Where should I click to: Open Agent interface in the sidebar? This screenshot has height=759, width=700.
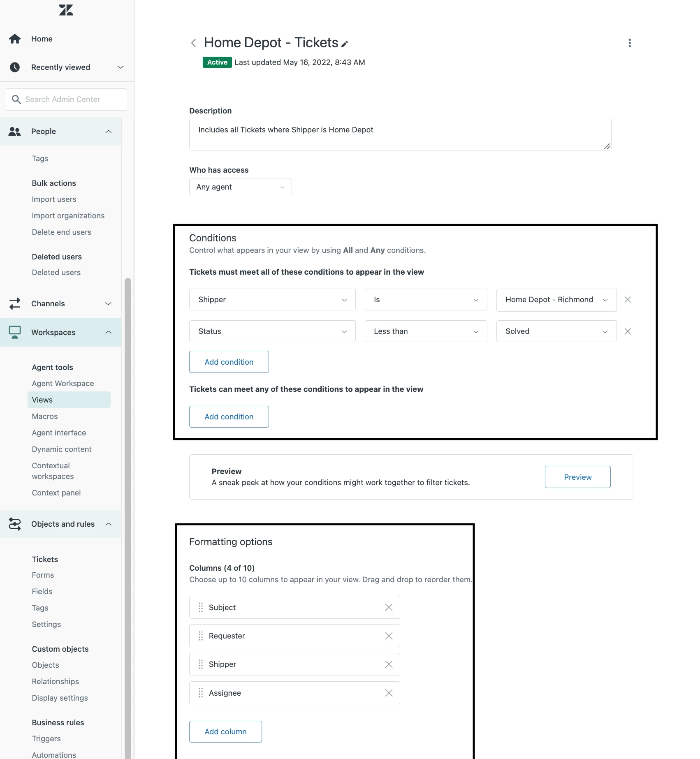tap(59, 433)
